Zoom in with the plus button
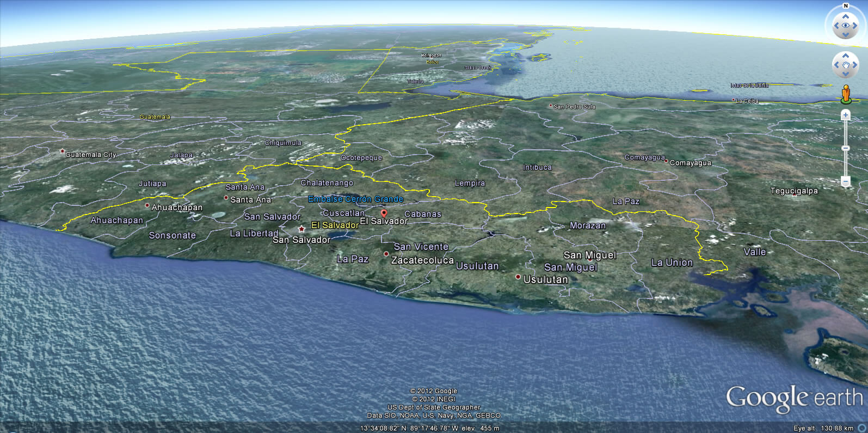 [846, 115]
